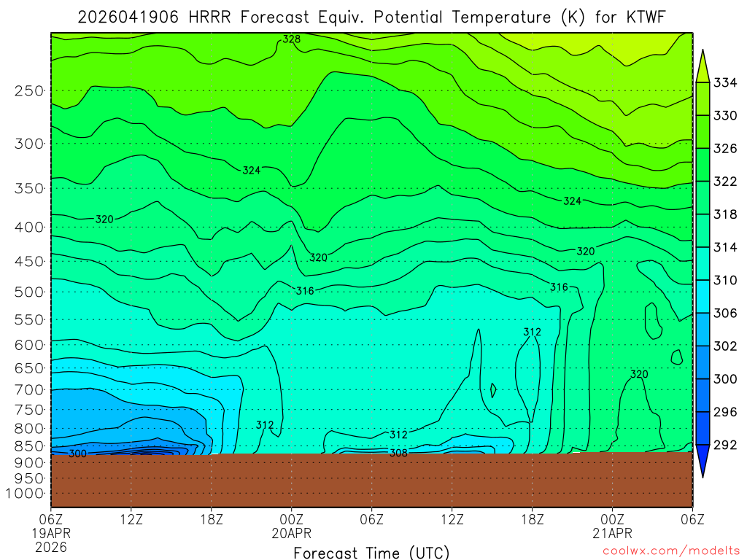
Task: Select the 600 pressure level label
Action: 29,345
